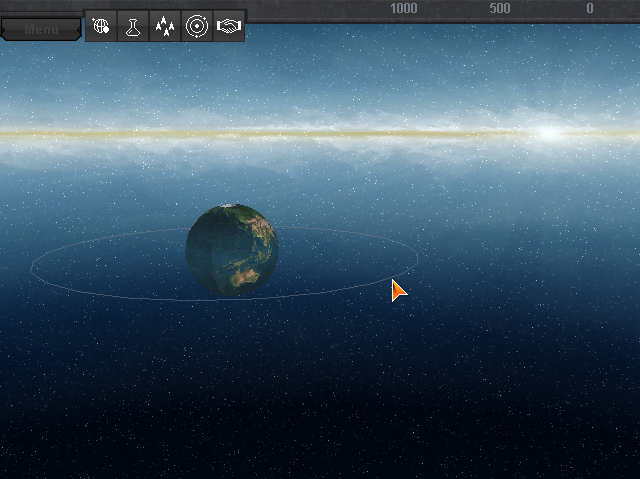Click the 1000 resource counter

(403, 9)
